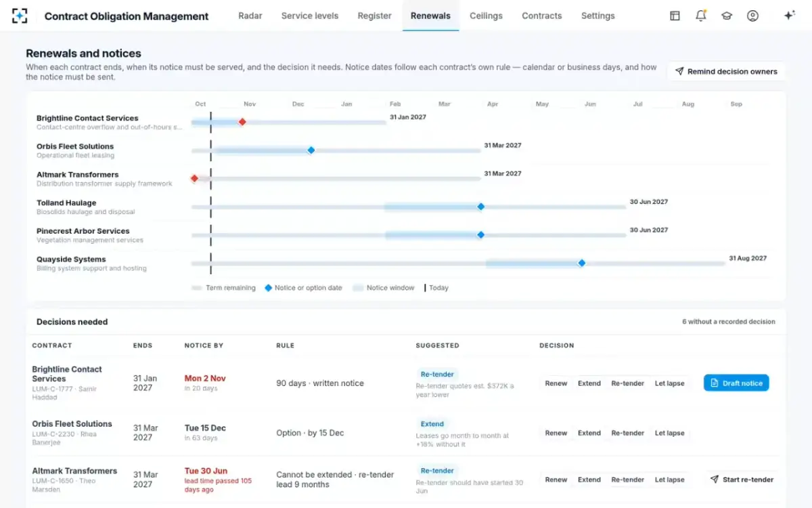Click the Re-tender suggestion badge for Brightline

point(437,374)
